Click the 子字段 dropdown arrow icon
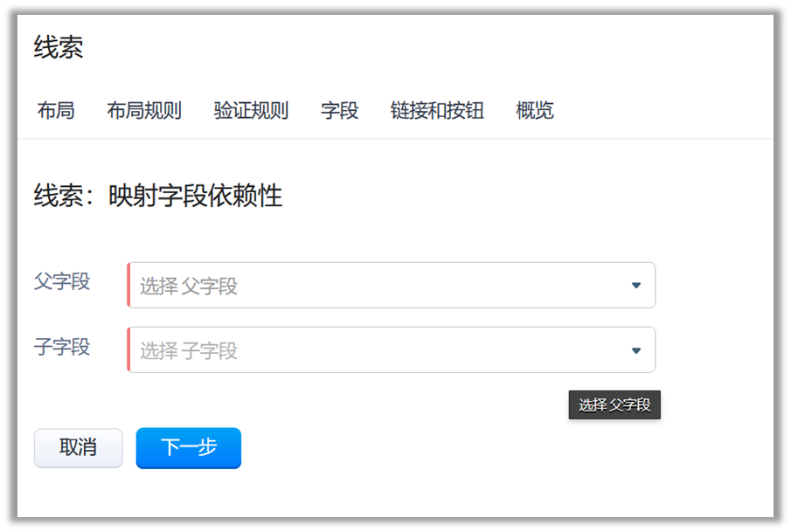 635,350
